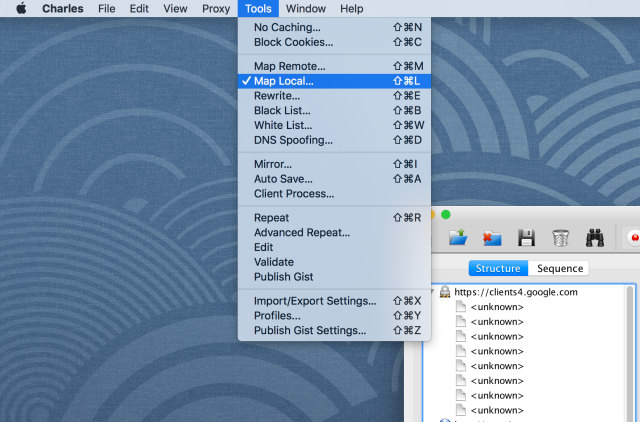The width and height of the screenshot is (640, 422).
Task: Click the red record button icon
Action: point(634,238)
